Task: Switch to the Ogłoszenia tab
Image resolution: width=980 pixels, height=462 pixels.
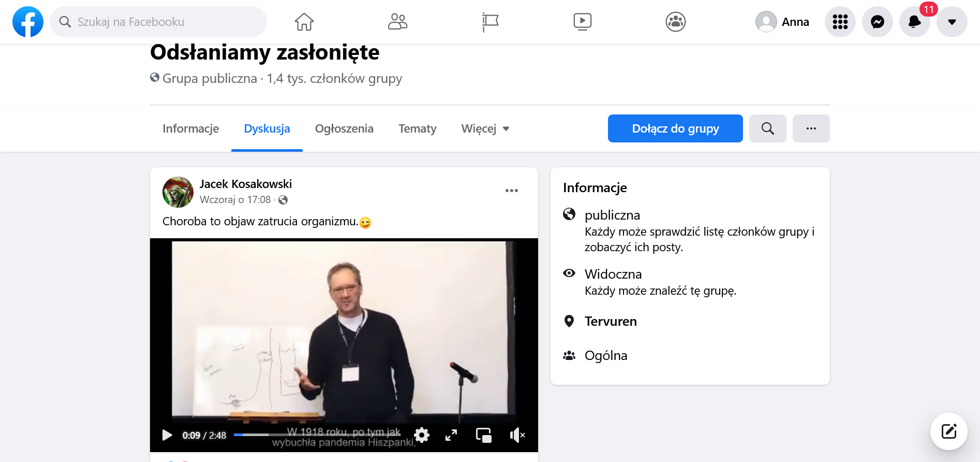Action: point(344,128)
